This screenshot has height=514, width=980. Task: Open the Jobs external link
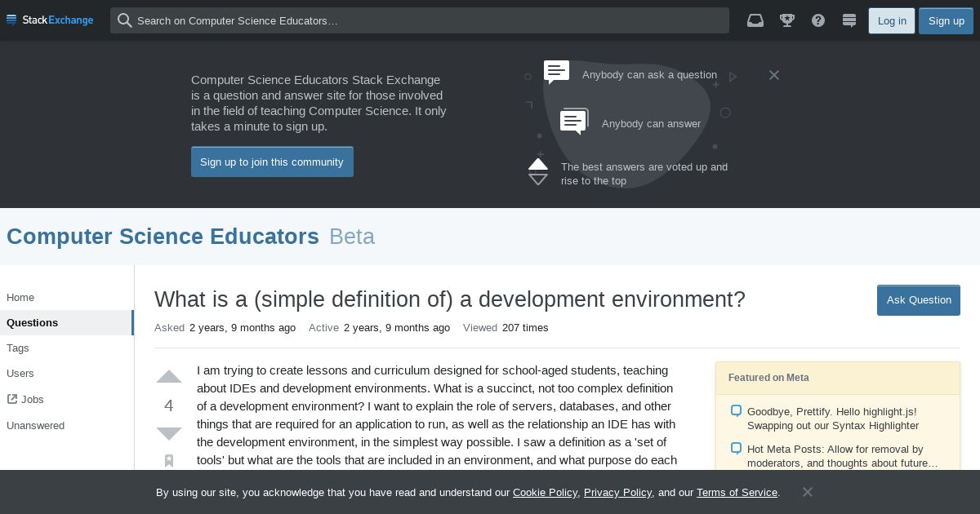(x=32, y=400)
